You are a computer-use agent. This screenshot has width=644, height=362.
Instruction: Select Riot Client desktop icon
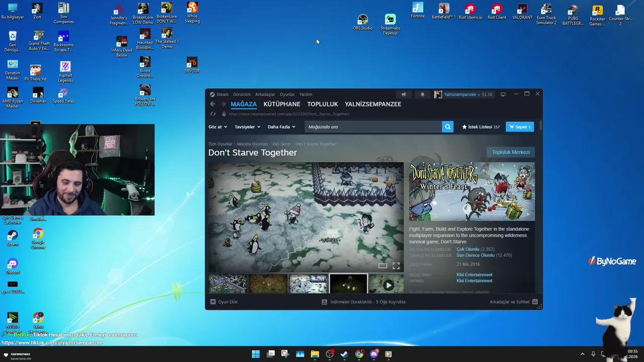(x=497, y=12)
